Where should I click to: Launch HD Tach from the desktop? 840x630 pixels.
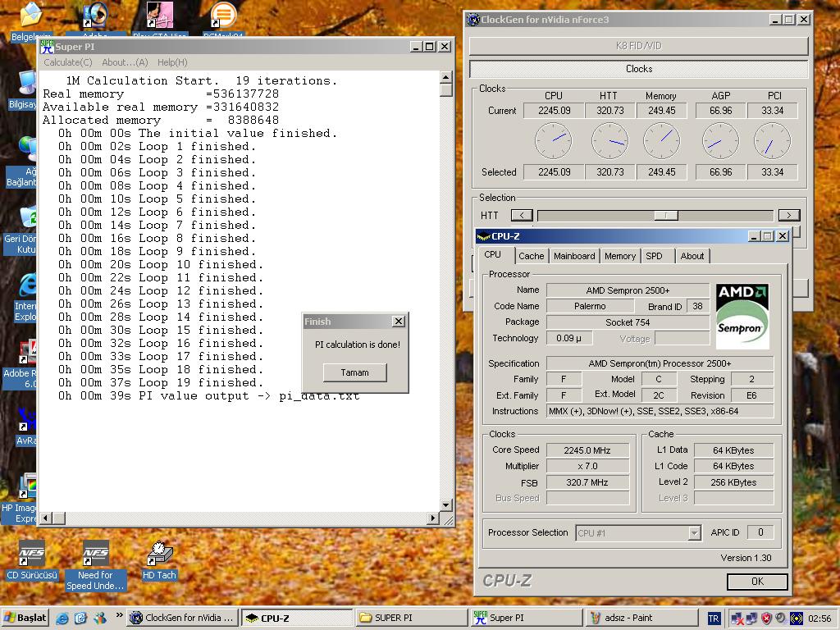[159, 560]
